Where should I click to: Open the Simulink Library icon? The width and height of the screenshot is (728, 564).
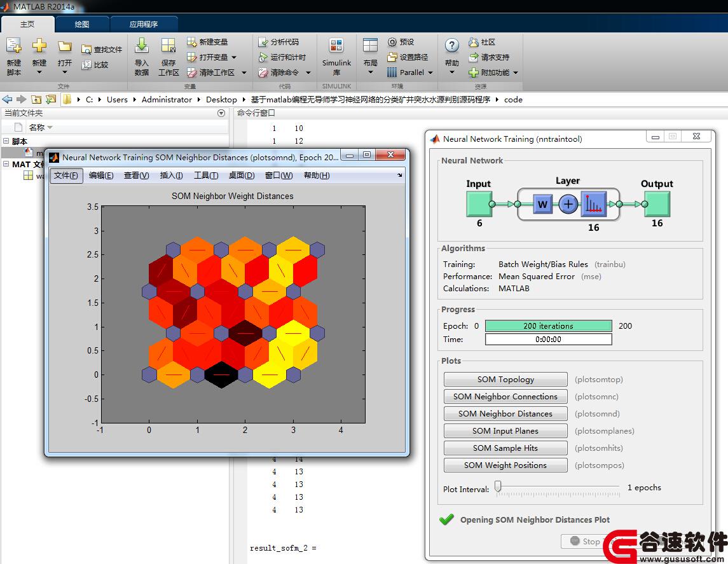tap(336, 46)
